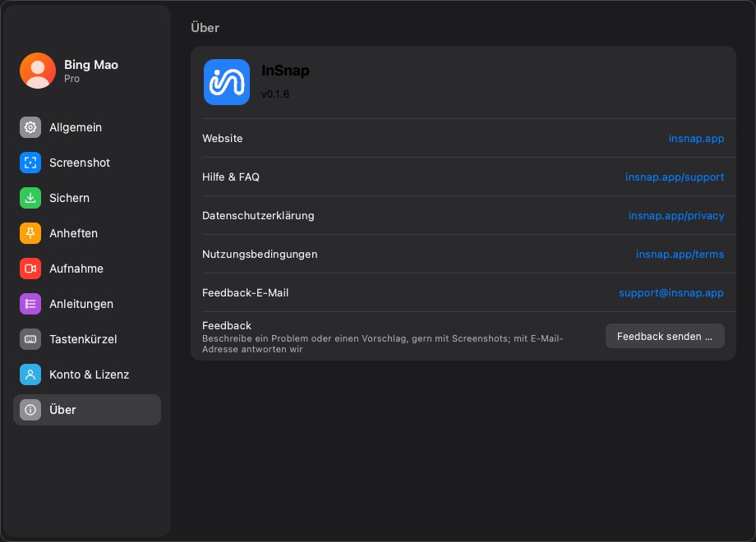Click the red Aufnahme camera icon

click(30, 269)
